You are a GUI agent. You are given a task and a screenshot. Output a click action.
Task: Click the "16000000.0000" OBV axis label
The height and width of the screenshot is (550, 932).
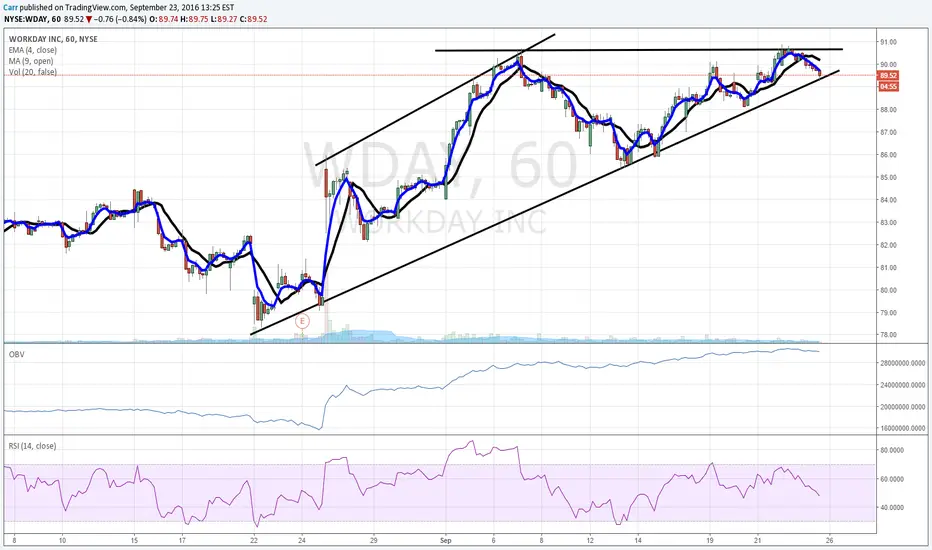[x=902, y=428]
